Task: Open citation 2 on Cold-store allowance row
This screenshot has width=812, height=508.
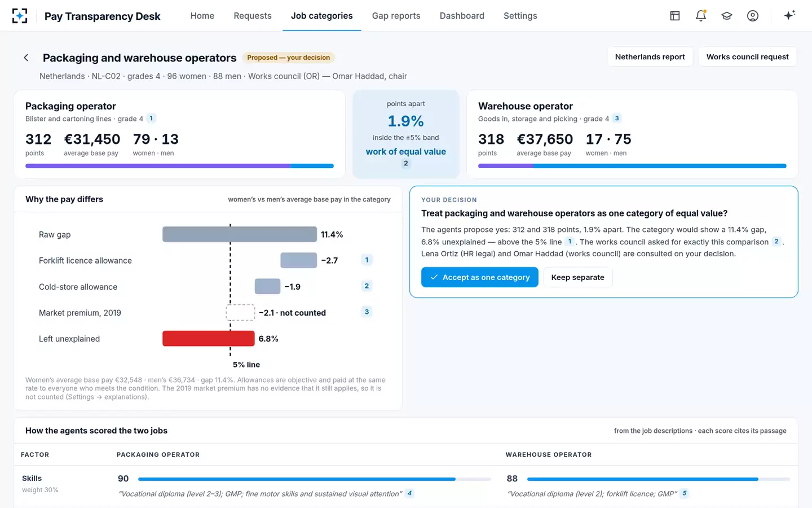Action: pyautogui.click(x=367, y=286)
